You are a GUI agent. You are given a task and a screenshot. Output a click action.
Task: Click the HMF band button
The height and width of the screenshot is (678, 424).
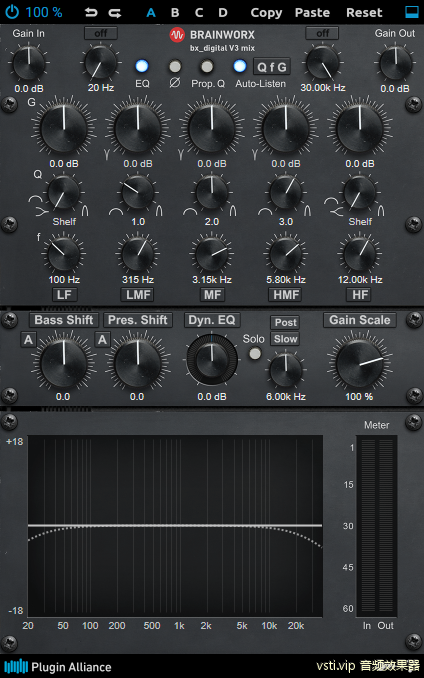tap(286, 295)
